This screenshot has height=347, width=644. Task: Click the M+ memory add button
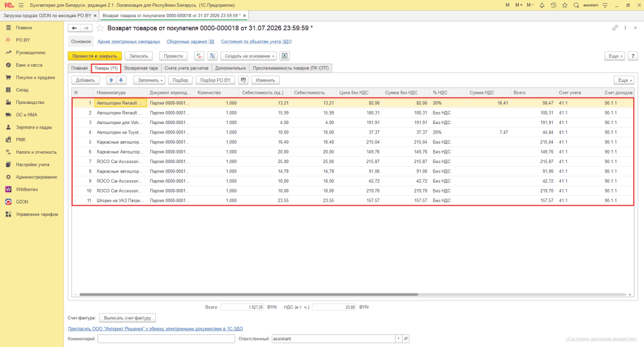(x=519, y=5)
